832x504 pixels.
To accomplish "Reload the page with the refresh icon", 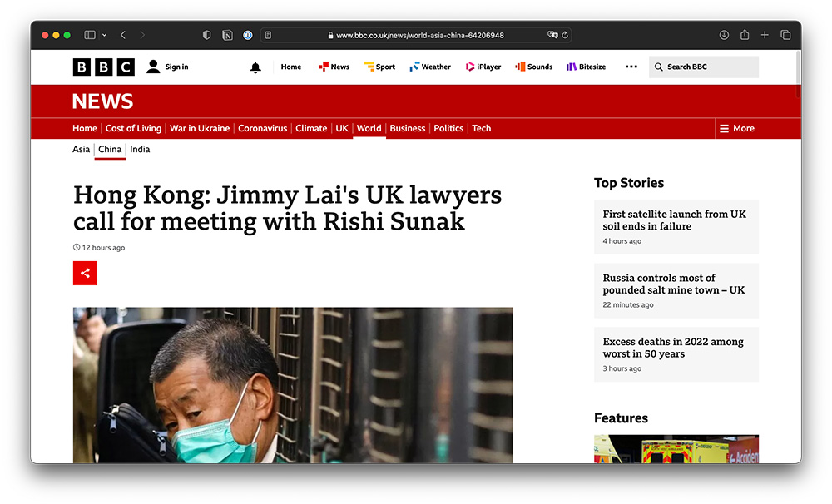I will coord(565,35).
